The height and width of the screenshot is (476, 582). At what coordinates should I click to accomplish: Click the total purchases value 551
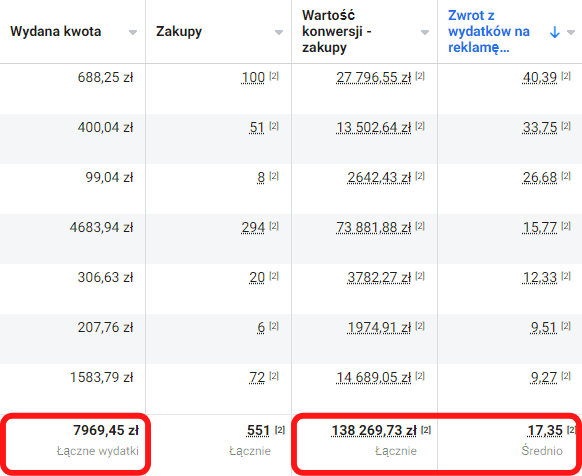(258, 431)
